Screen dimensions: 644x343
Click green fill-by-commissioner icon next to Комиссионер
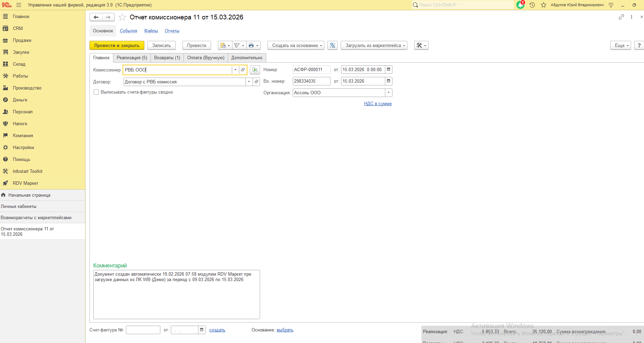click(x=255, y=70)
